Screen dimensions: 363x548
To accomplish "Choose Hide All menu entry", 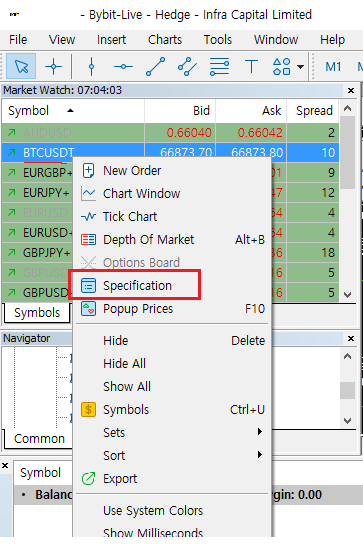I will click(x=172, y=363).
